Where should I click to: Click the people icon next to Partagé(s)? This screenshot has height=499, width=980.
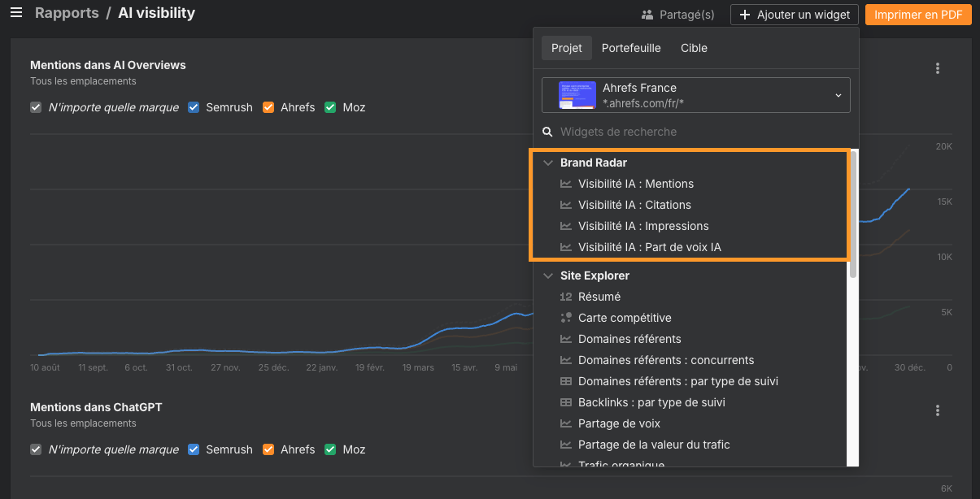647,15
